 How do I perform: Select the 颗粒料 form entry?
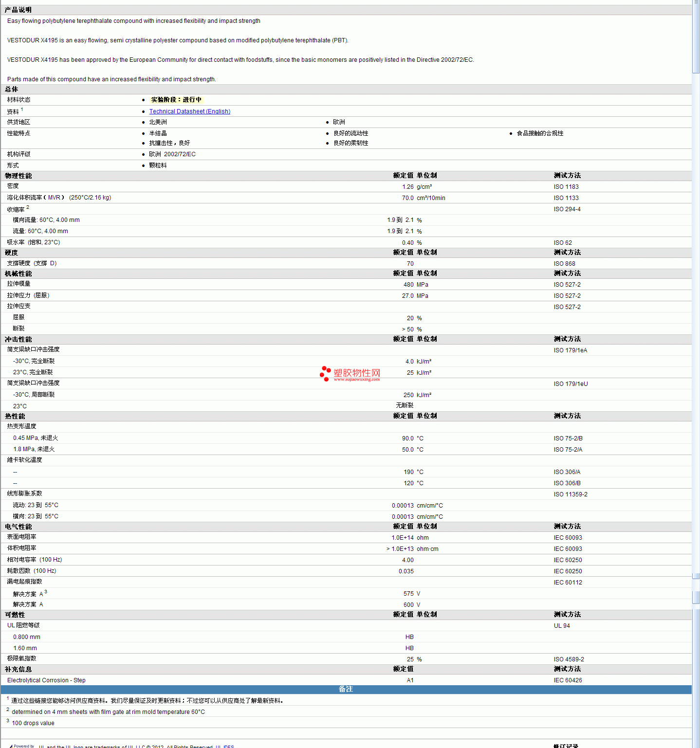[x=158, y=165]
